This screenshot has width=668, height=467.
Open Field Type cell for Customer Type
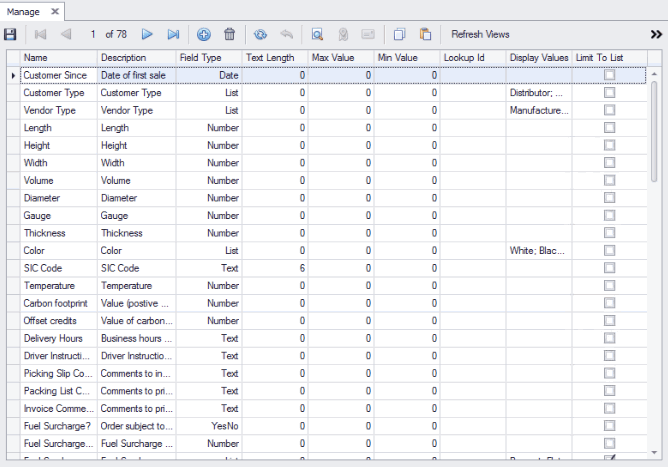click(208, 93)
